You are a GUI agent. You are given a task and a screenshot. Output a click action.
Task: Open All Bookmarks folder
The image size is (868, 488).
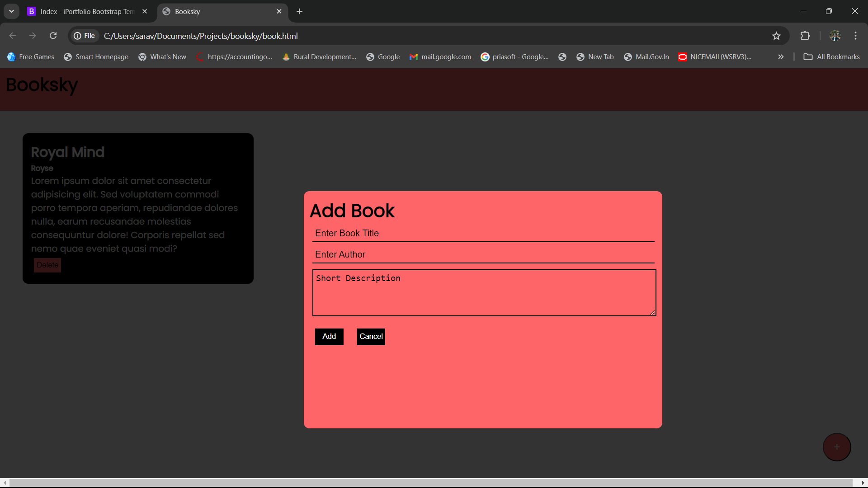point(831,57)
